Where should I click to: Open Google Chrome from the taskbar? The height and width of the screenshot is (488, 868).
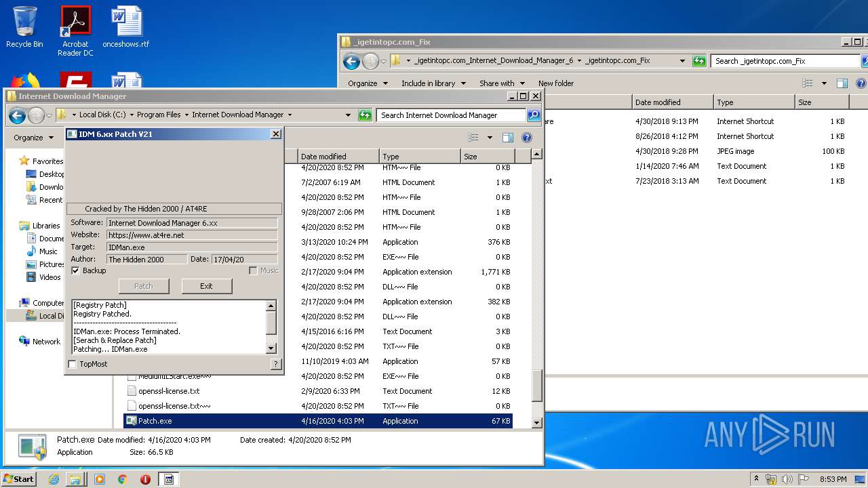click(x=122, y=479)
